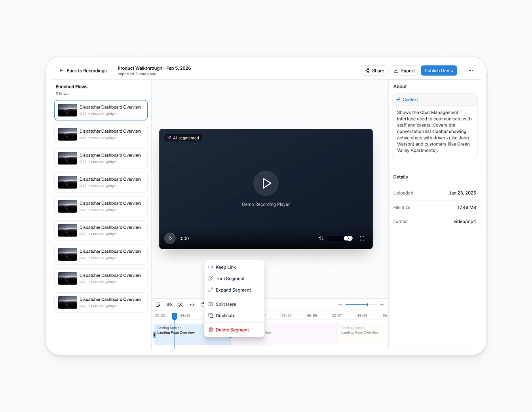Zoom out the timeline with minus control
This screenshot has width=532, height=412.
(340, 305)
